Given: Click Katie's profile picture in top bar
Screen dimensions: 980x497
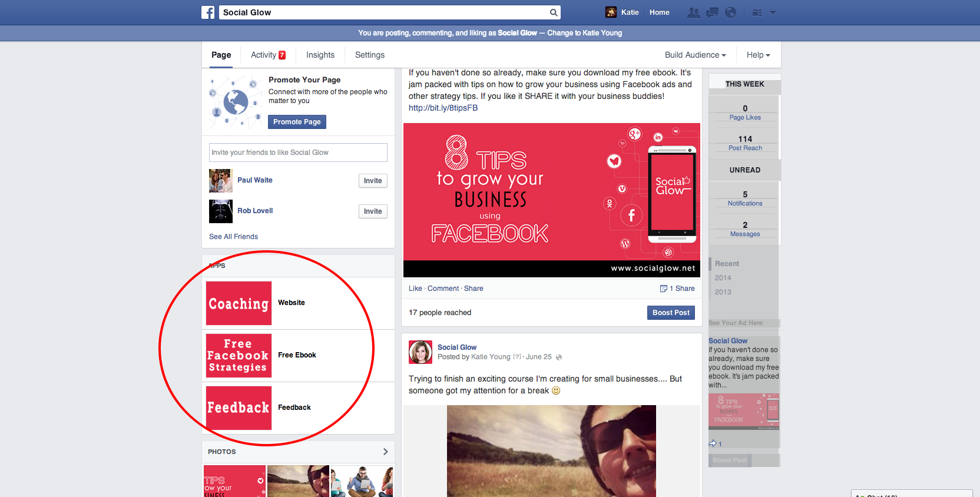Looking at the screenshot, I should coord(611,12).
